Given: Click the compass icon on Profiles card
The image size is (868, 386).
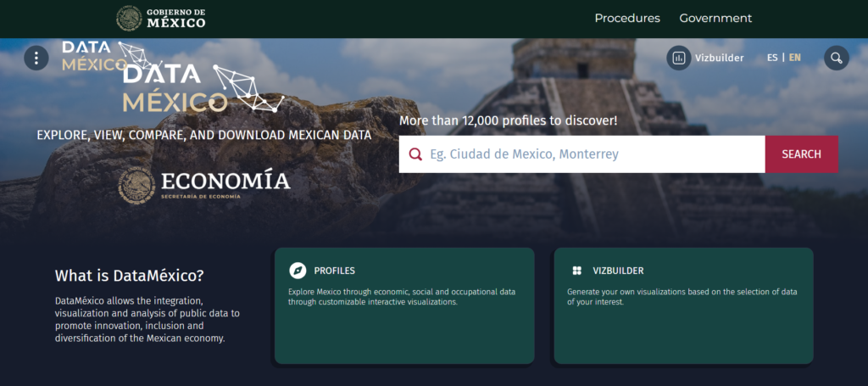Looking at the screenshot, I should click(298, 271).
